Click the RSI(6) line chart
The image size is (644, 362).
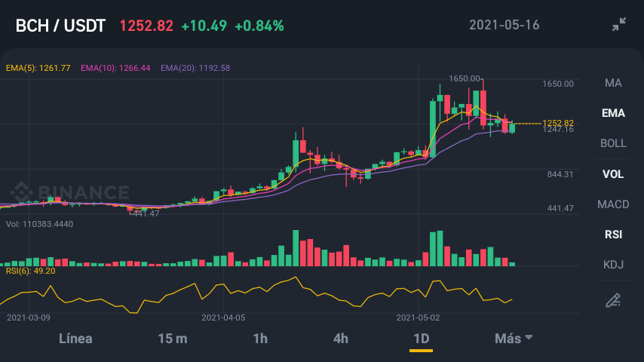pos(256,295)
